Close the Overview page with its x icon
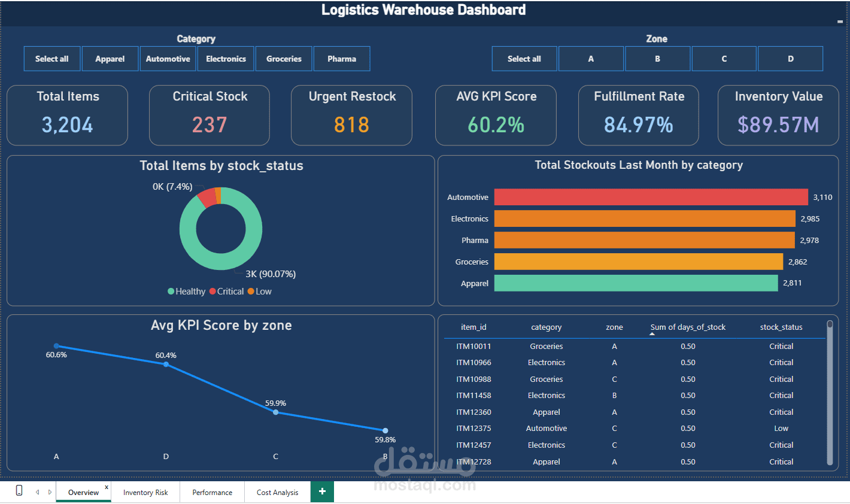The width and height of the screenshot is (850, 504). pyautogui.click(x=106, y=486)
